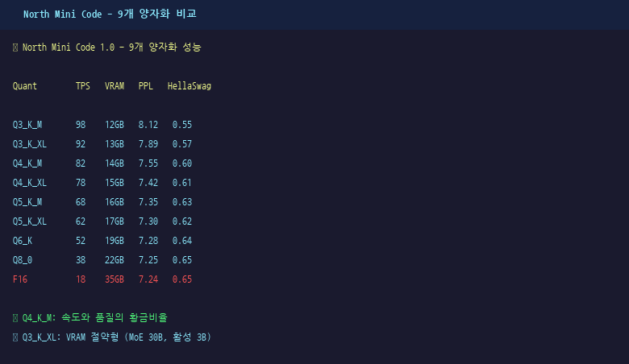Click the 'TPS' column header
The height and width of the screenshot is (364, 629).
tap(83, 86)
